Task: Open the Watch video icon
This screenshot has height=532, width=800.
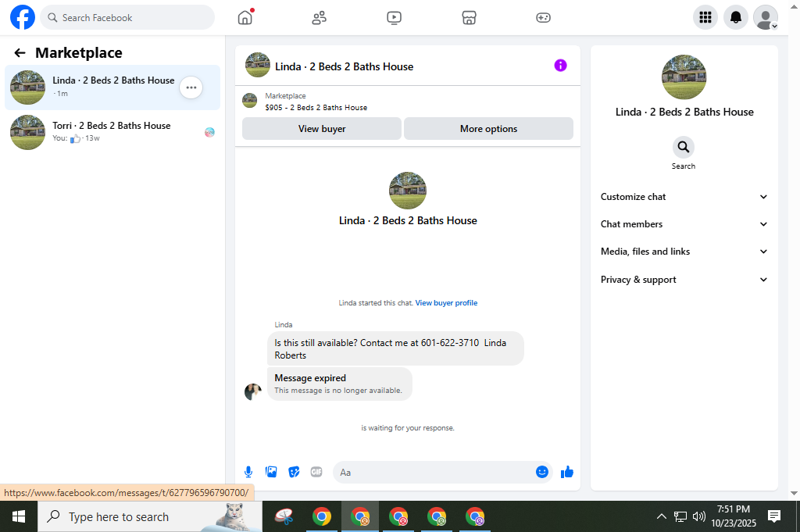Action: (x=394, y=18)
